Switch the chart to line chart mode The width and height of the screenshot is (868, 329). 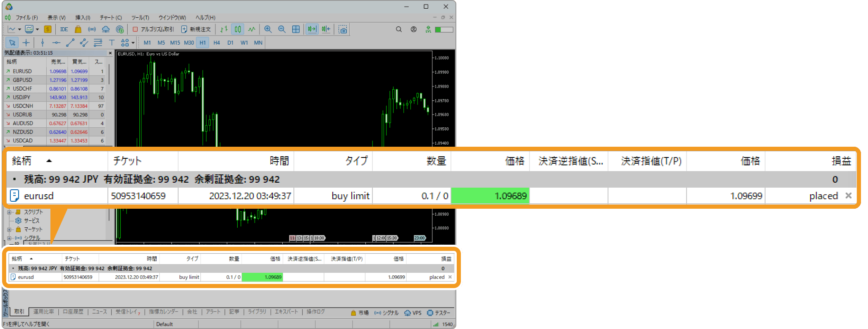click(252, 29)
